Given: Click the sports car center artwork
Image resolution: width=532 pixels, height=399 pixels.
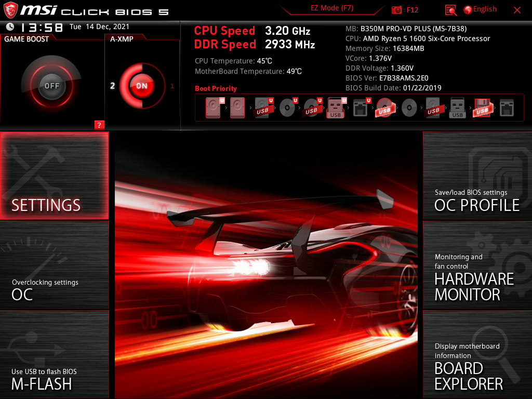Looking at the screenshot, I should tap(266, 265).
